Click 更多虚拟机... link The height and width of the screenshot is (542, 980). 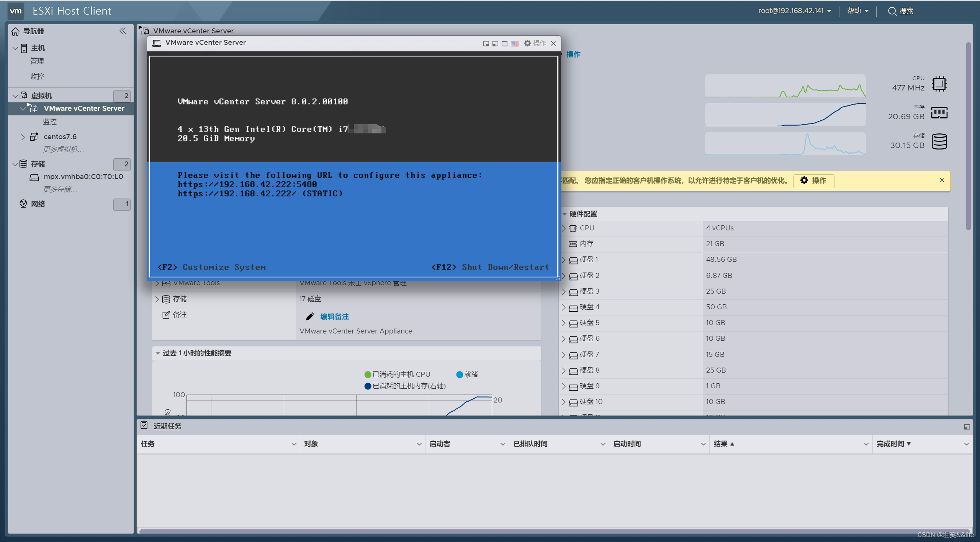[63, 149]
